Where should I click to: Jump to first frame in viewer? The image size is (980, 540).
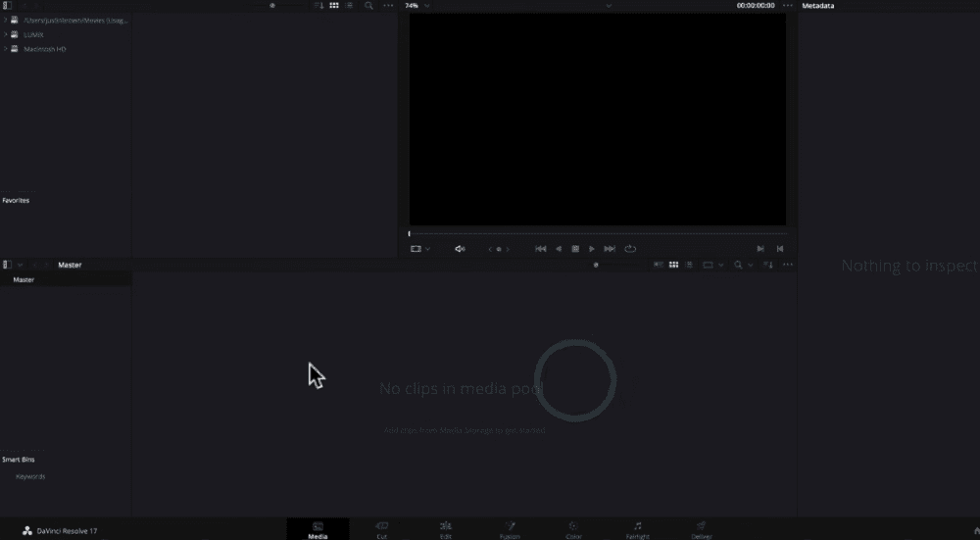(x=540, y=249)
